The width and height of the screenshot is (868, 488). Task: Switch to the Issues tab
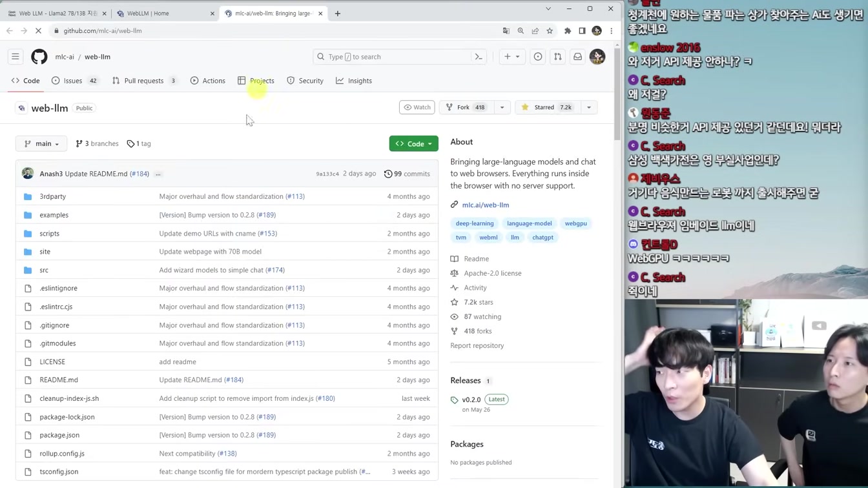(x=74, y=81)
